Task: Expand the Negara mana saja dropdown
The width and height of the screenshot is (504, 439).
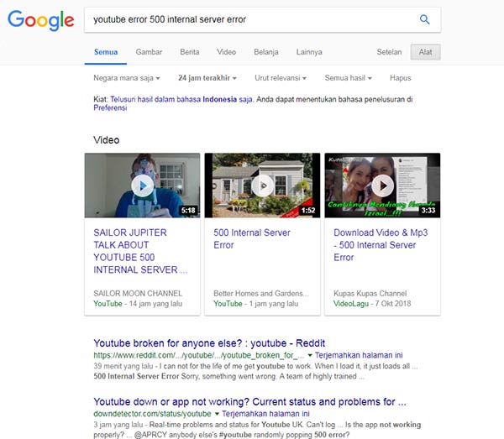Action: pos(127,78)
